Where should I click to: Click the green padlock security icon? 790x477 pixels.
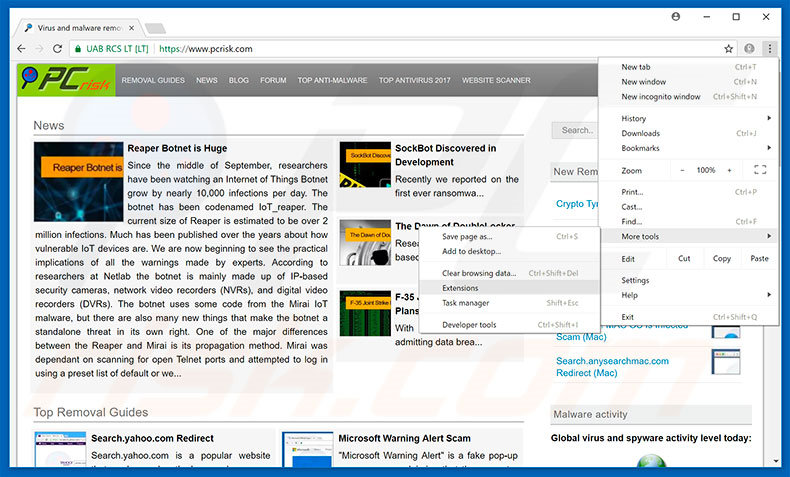tap(78, 49)
